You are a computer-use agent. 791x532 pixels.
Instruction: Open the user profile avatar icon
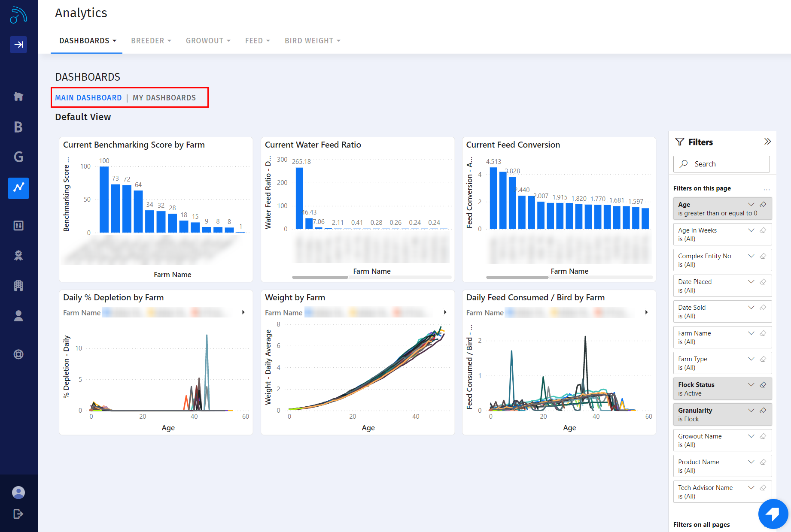[x=18, y=493]
